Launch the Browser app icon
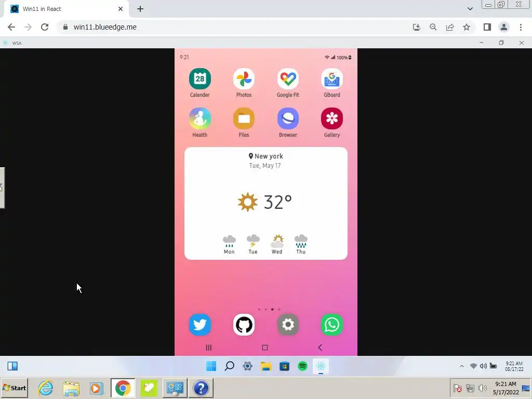Screen dimensions: 532x399 [288, 118]
